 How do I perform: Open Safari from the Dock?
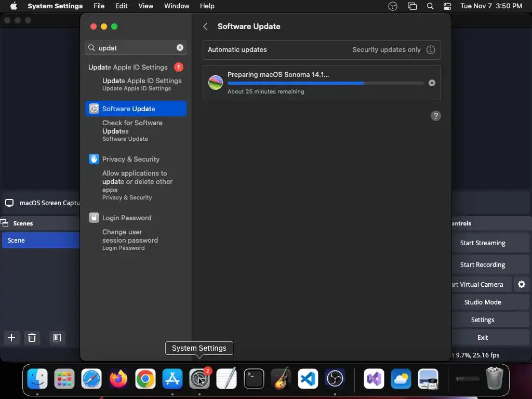point(91,379)
